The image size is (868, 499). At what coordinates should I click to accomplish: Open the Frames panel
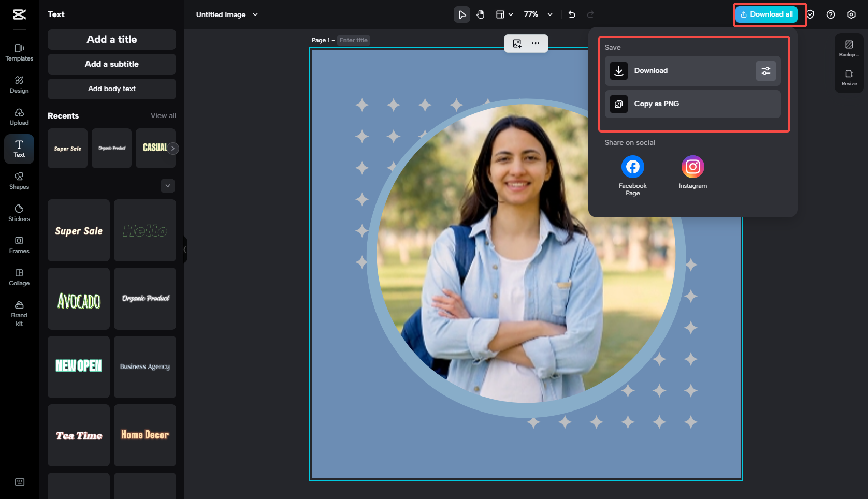pos(19,244)
